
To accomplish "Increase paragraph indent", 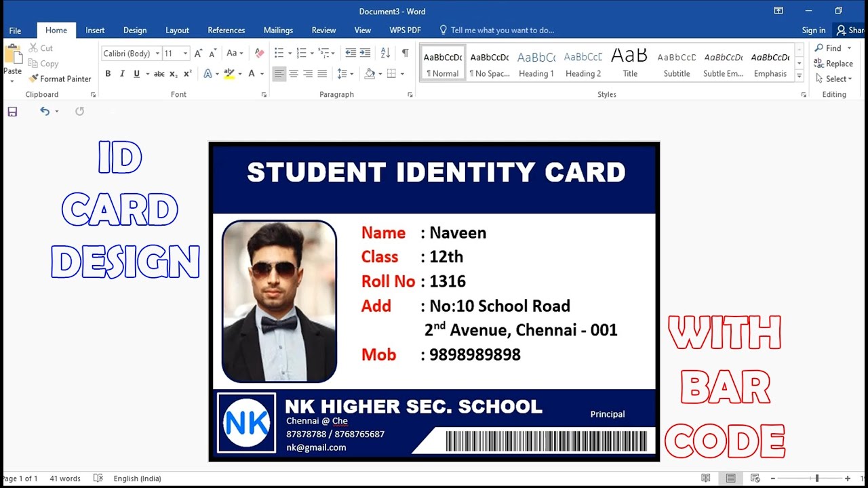I will pos(365,53).
